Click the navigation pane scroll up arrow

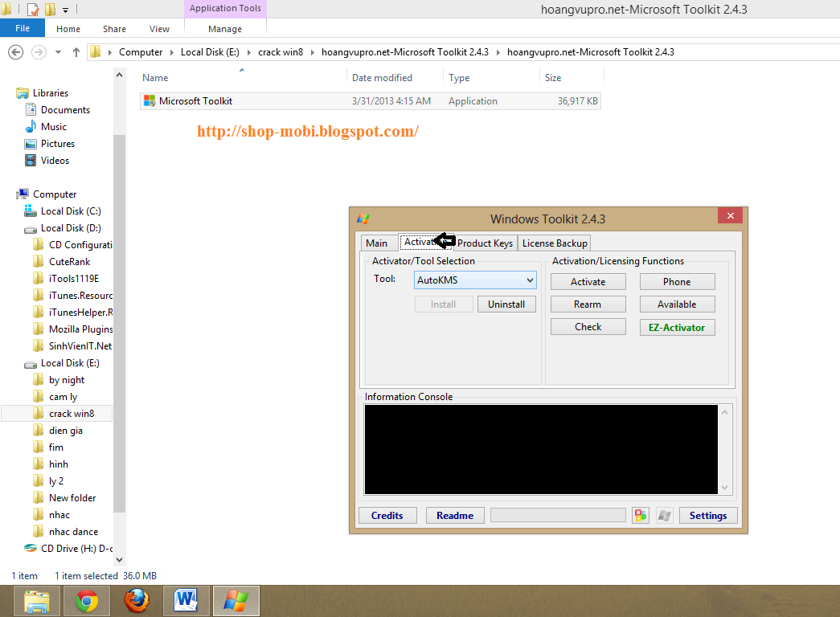(x=120, y=76)
